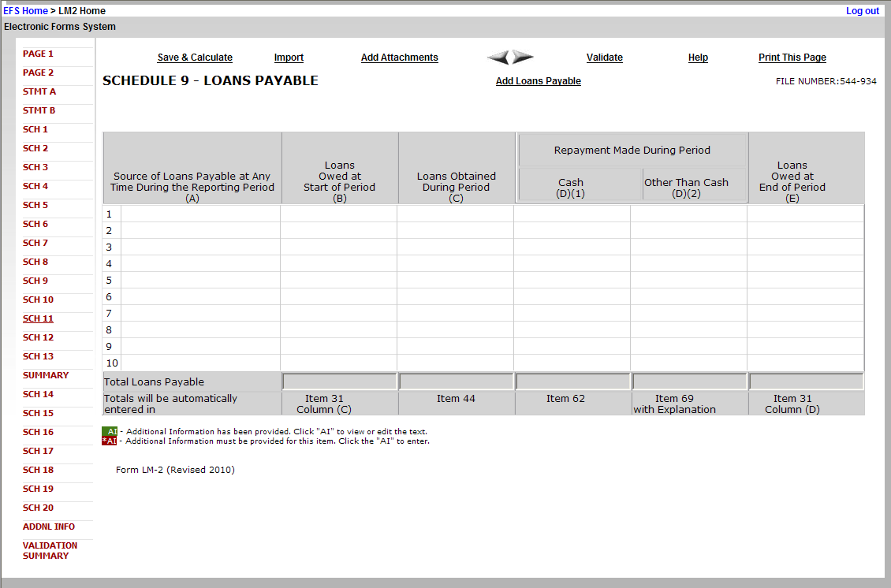Open SCH 6 in sidebar

tap(35, 224)
